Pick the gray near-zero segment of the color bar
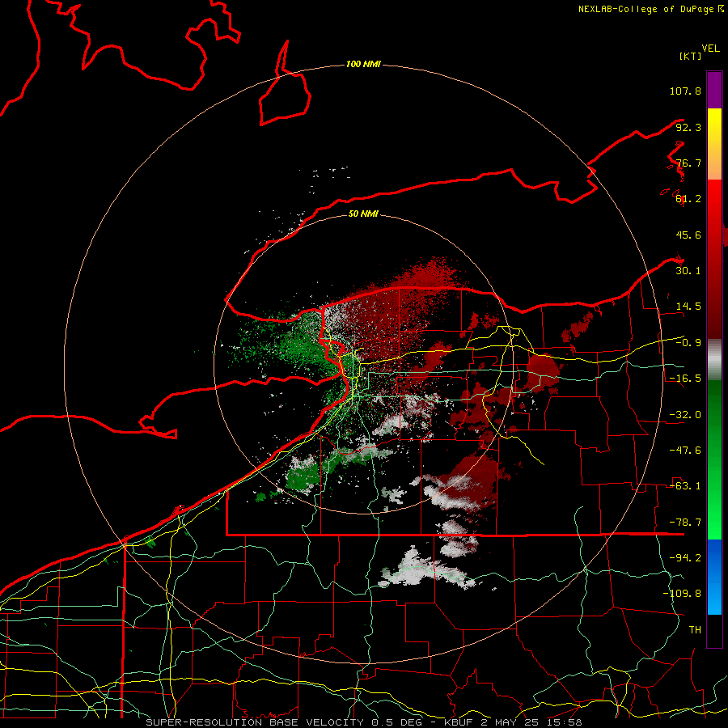The height and width of the screenshot is (728, 728). [714, 360]
